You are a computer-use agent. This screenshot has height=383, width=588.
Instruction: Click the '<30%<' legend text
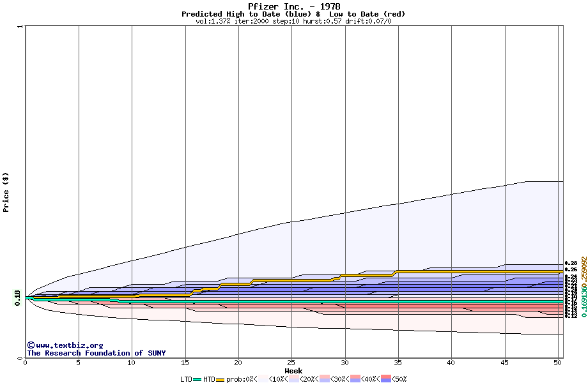pyautogui.click(x=340, y=379)
